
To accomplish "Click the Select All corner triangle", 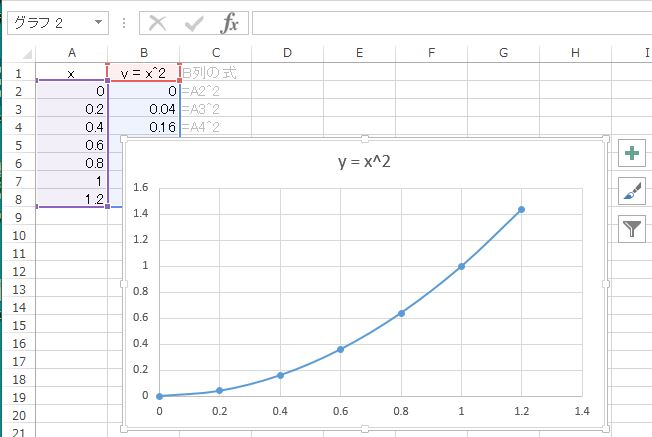I will [x=27, y=54].
